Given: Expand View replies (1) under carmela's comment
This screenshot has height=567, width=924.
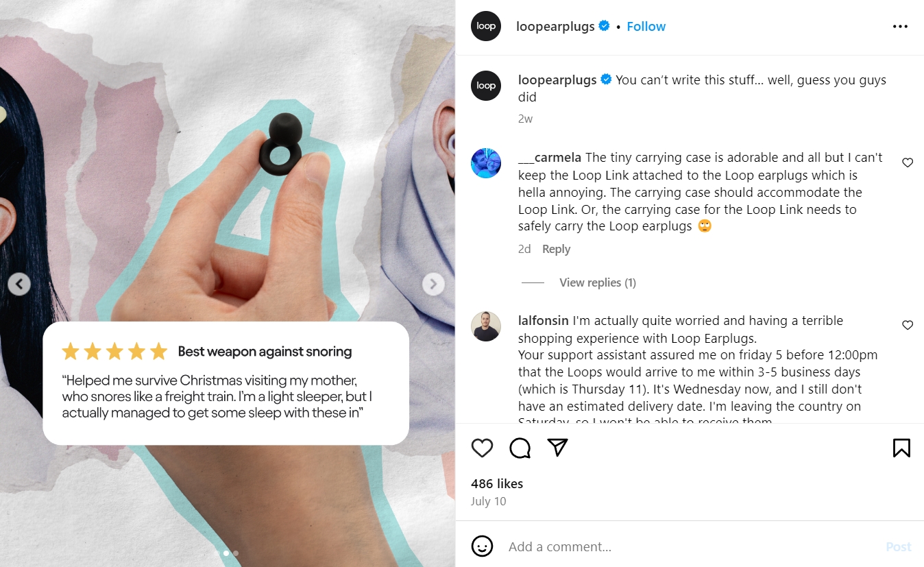Looking at the screenshot, I should point(598,282).
